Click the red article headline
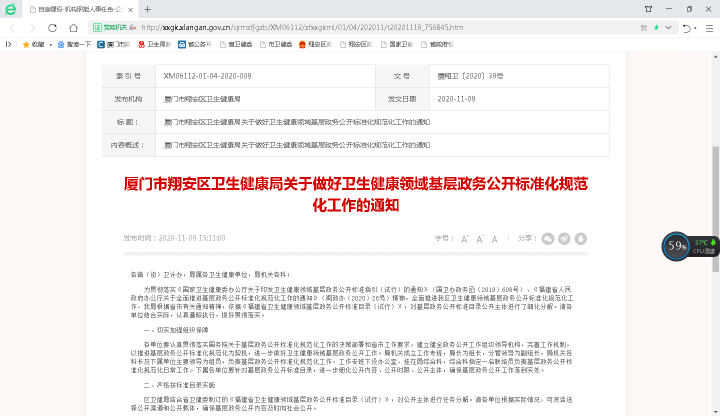Viewport: 720px width, 417px height. [356, 194]
